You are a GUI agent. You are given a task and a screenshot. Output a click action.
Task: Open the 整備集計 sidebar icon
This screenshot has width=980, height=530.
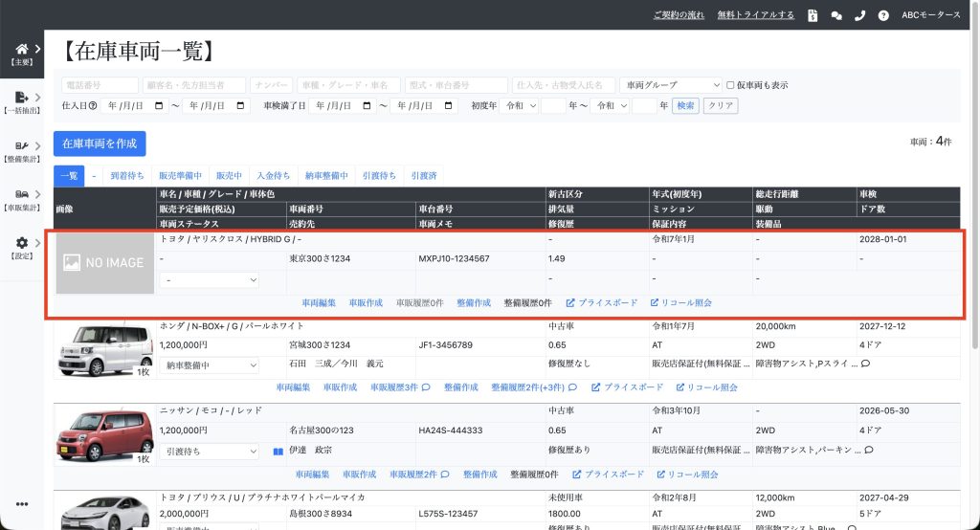22,146
